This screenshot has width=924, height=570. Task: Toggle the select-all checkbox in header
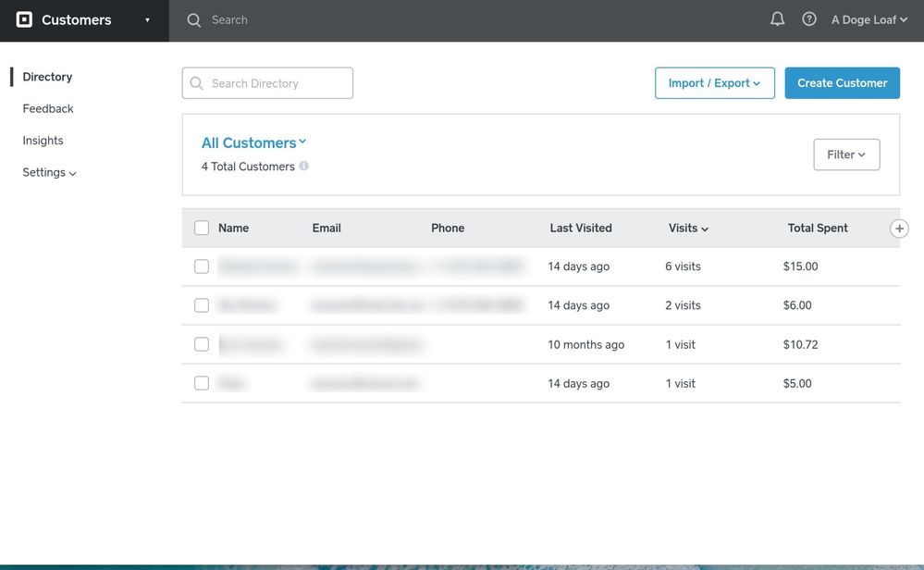[202, 229]
